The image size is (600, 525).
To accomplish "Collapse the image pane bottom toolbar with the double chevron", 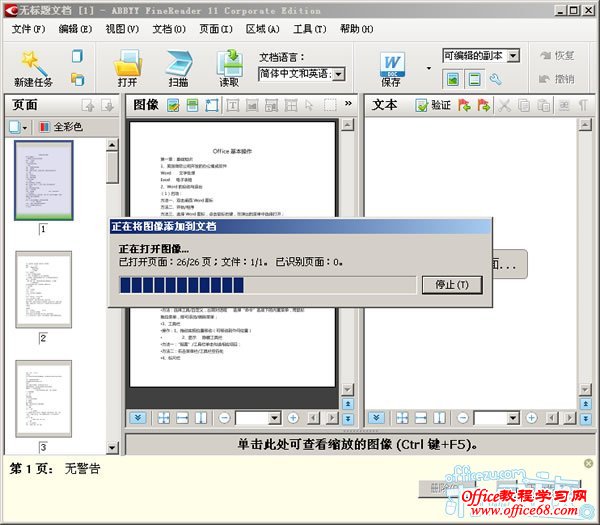I will (138, 417).
